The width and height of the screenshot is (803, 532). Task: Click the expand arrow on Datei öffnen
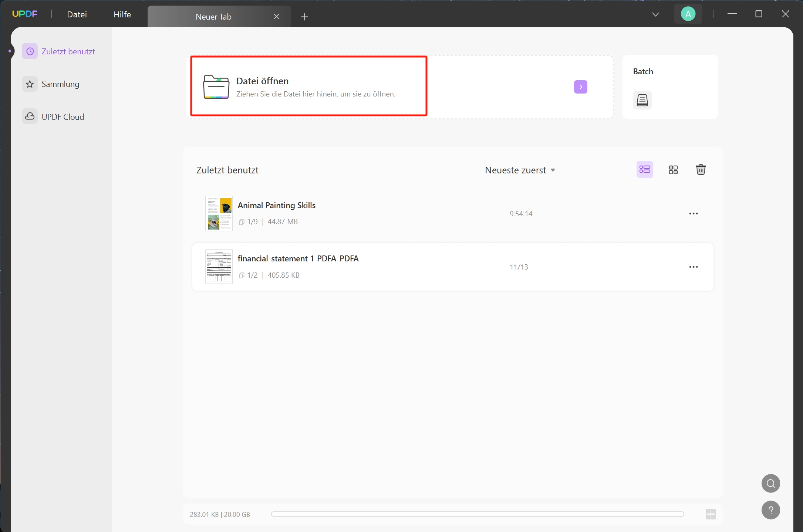[580, 87]
